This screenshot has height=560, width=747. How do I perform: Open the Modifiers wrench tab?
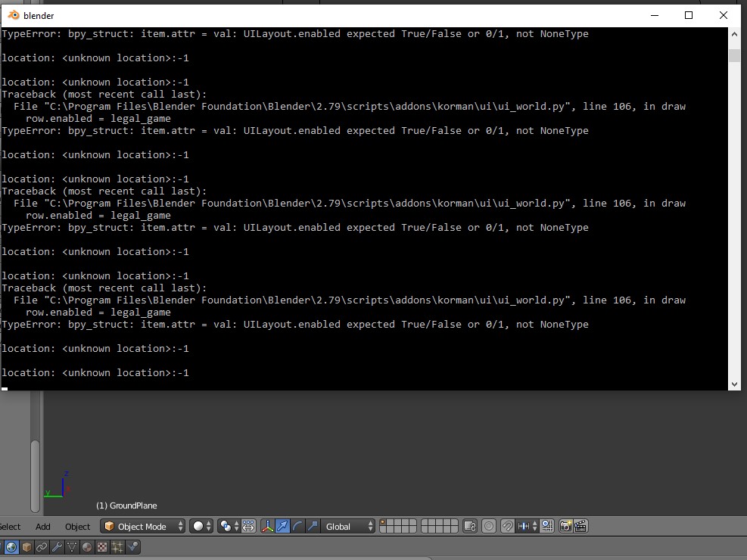click(x=57, y=547)
